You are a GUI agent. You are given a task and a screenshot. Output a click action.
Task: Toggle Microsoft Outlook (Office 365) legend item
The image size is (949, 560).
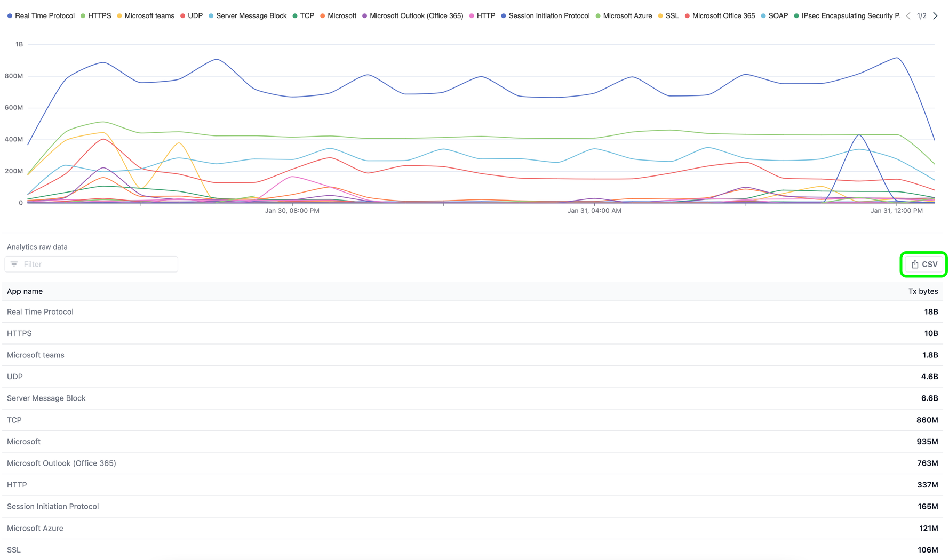[412, 16]
